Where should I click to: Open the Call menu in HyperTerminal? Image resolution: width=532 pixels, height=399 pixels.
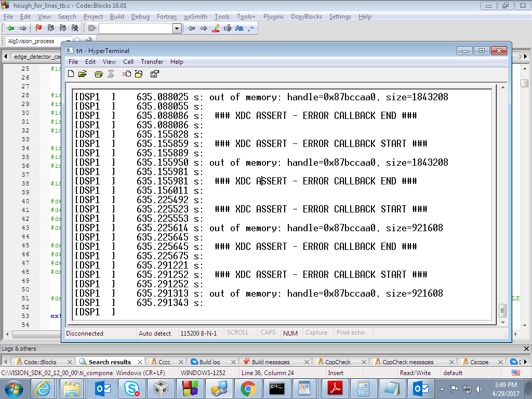pyautogui.click(x=128, y=62)
